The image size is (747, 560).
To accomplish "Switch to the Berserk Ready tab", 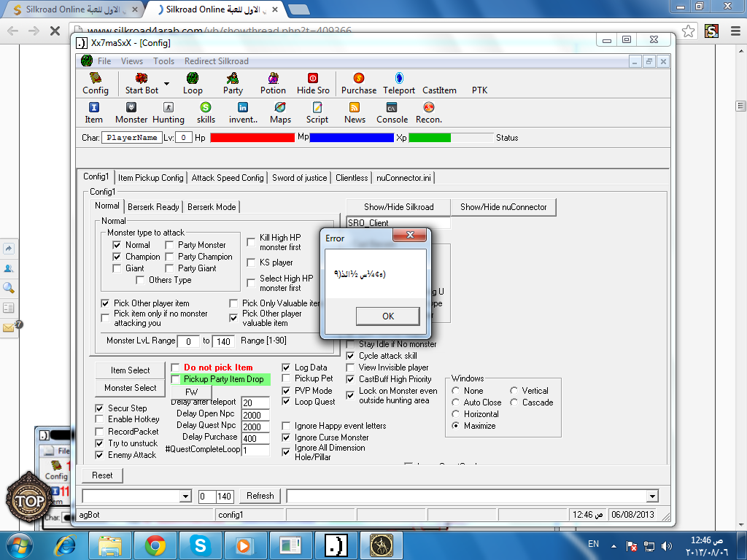I will (153, 206).
